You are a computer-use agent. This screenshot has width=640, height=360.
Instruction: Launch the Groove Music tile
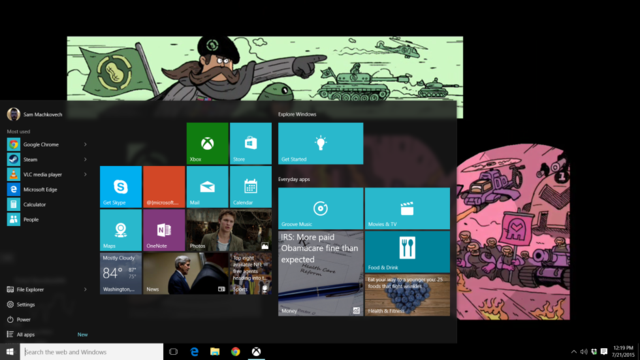pos(320,208)
